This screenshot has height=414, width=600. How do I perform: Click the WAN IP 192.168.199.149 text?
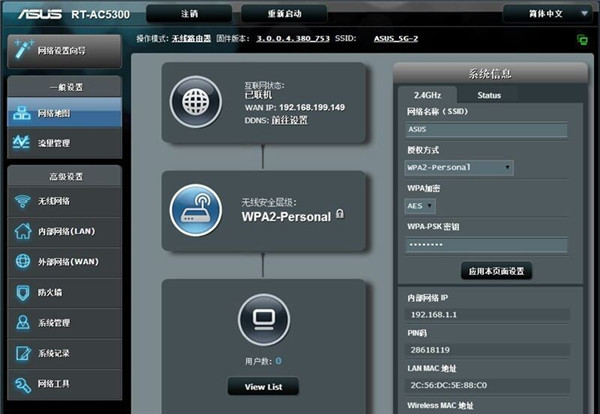(x=312, y=108)
